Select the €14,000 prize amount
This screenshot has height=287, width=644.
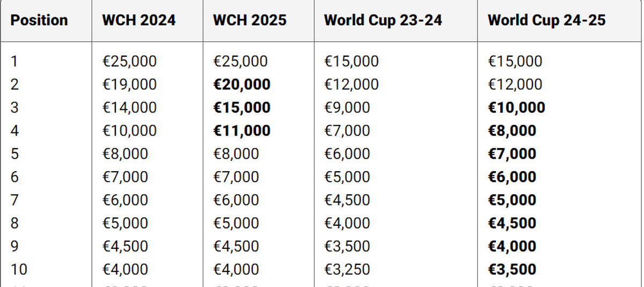pyautogui.click(x=130, y=108)
